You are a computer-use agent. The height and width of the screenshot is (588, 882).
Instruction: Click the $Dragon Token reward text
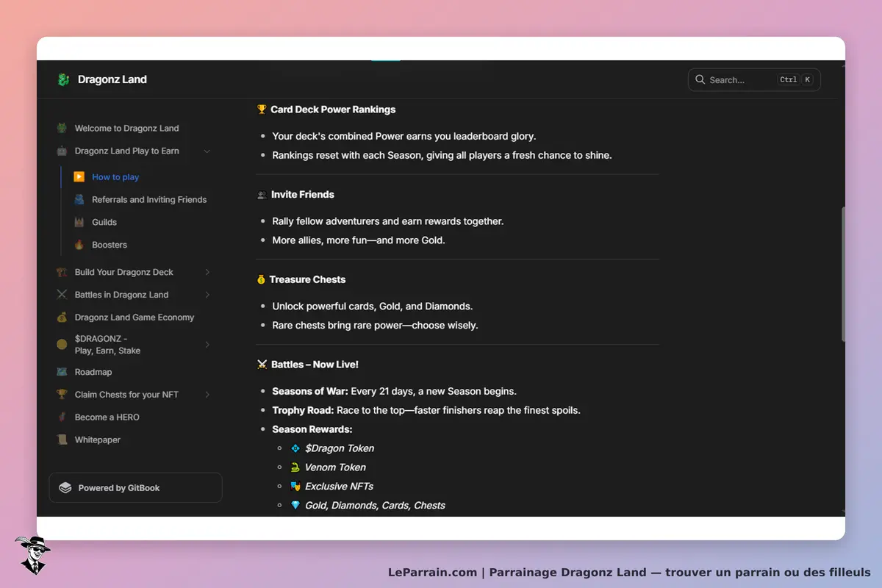[340, 448]
